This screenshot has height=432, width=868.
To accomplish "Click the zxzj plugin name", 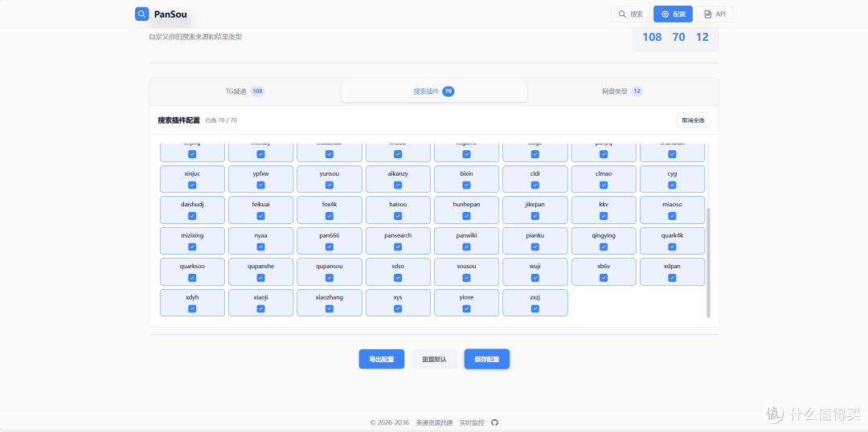I will coord(535,297).
